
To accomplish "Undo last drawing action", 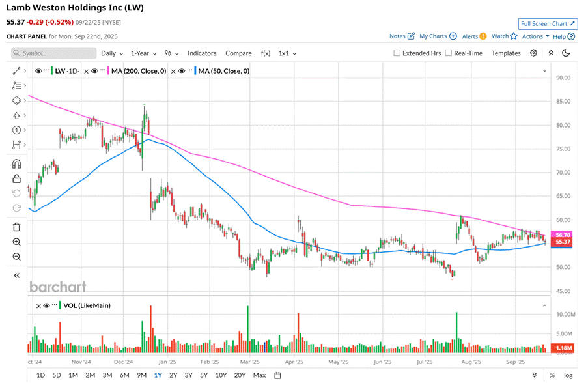I will coord(16,193).
